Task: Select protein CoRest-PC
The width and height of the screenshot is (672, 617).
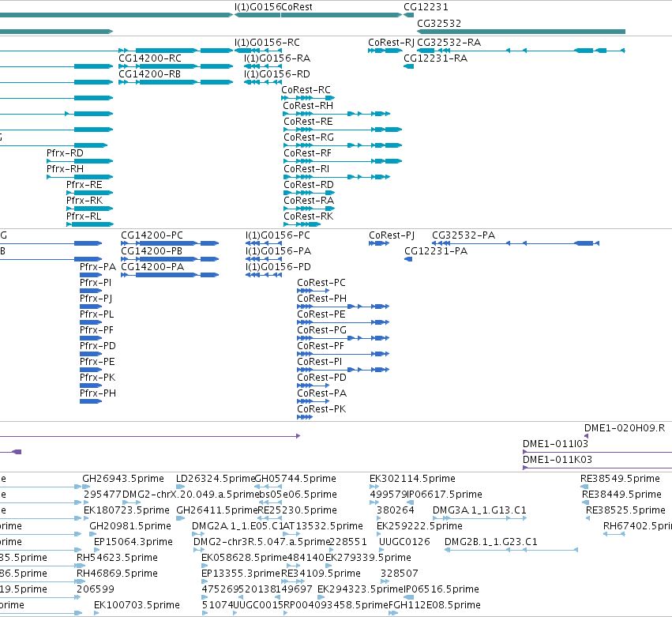Action: tap(313, 292)
